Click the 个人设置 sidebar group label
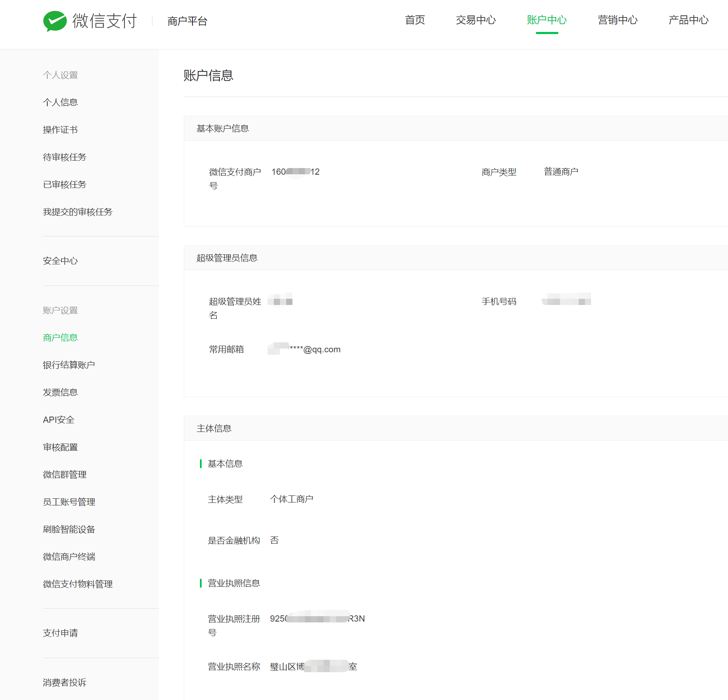Viewport: 728px width, 700px height. click(x=61, y=75)
